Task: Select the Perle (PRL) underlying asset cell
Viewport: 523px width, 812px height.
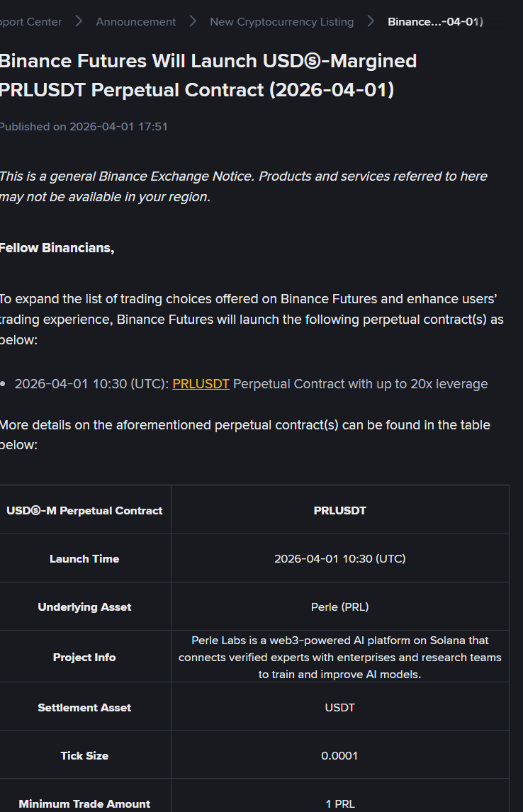Action: [339, 607]
